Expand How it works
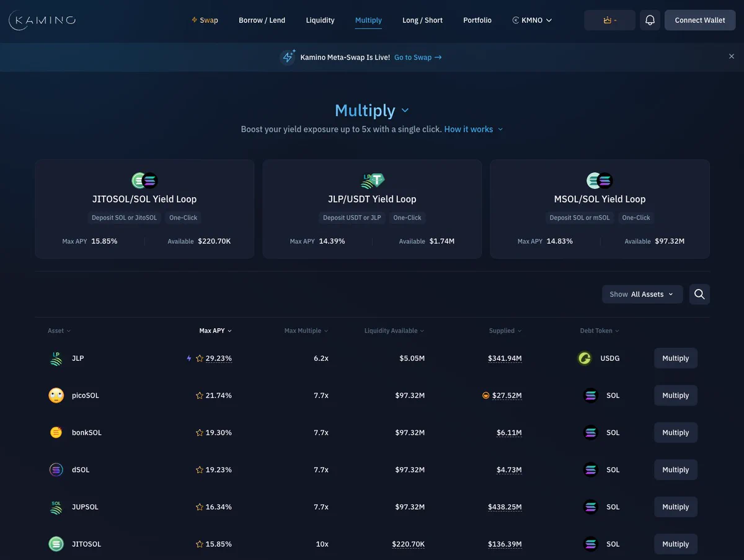Image resolution: width=744 pixels, height=560 pixels. 474,129
